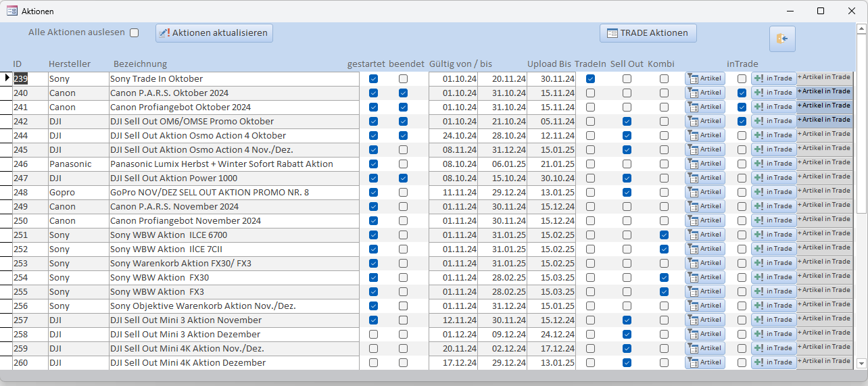Click 'in Trade' for Sony WBW Aktion IlCE 7CII
The height and width of the screenshot is (386, 868).
coord(773,249)
